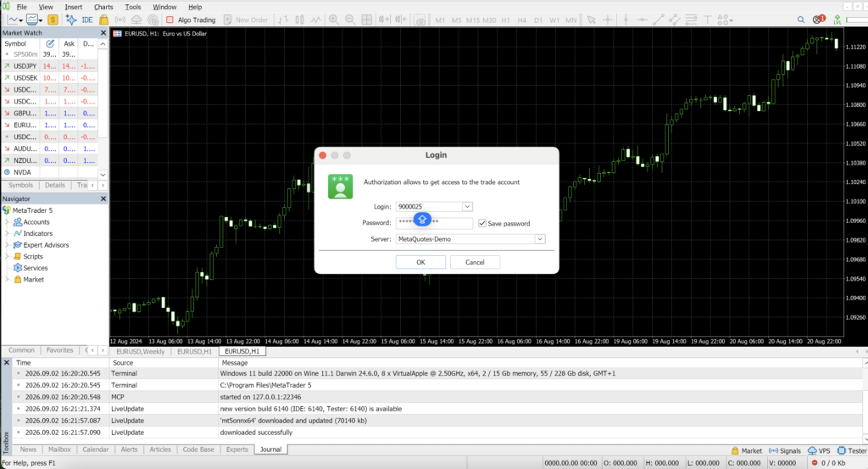Select NVDA row in Market Watch
Image resolution: width=868 pixels, height=469 pixels.
coord(50,172)
